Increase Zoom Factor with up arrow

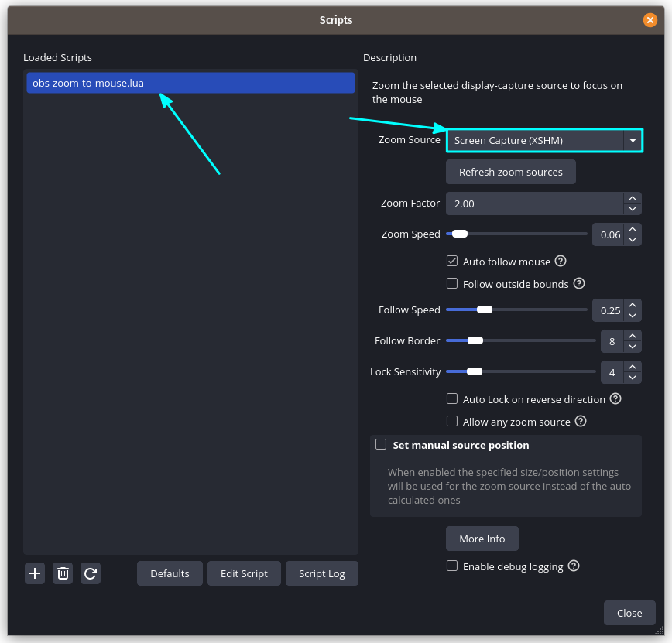pyautogui.click(x=633, y=198)
